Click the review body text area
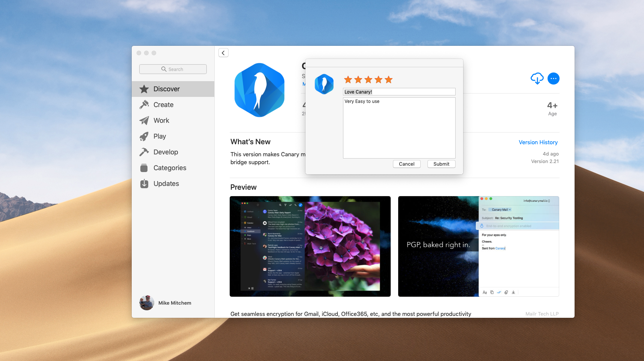Viewport: 644px width, 361px height. pyautogui.click(x=399, y=128)
